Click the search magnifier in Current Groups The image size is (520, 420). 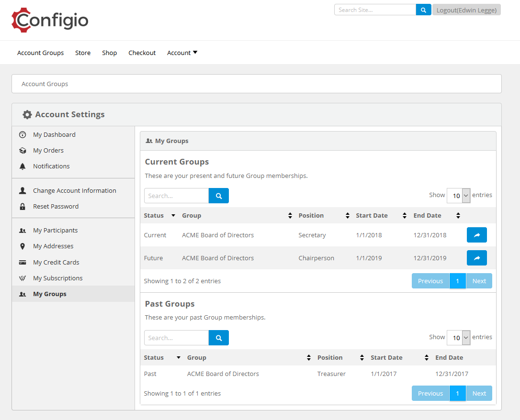pos(218,196)
